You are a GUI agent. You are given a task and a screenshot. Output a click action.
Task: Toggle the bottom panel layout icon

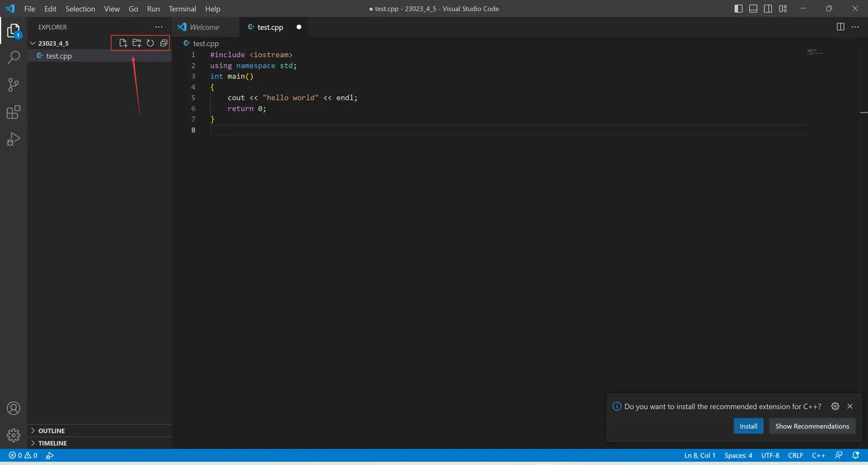tap(753, 9)
